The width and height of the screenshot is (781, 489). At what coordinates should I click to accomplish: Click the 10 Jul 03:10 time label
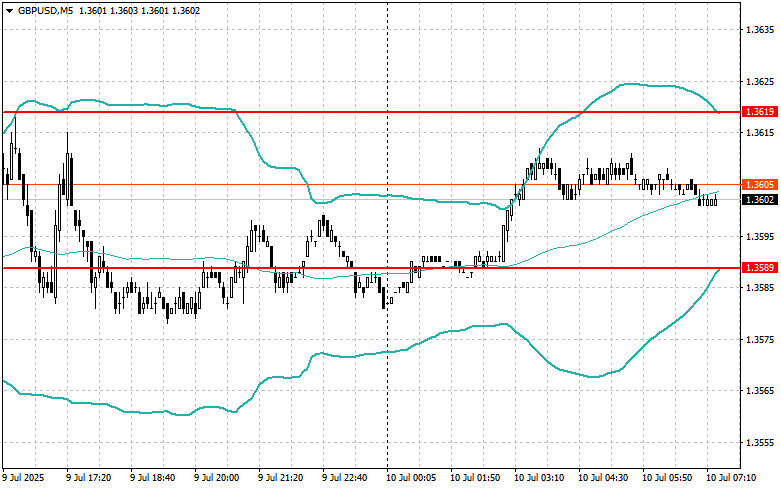coord(539,478)
